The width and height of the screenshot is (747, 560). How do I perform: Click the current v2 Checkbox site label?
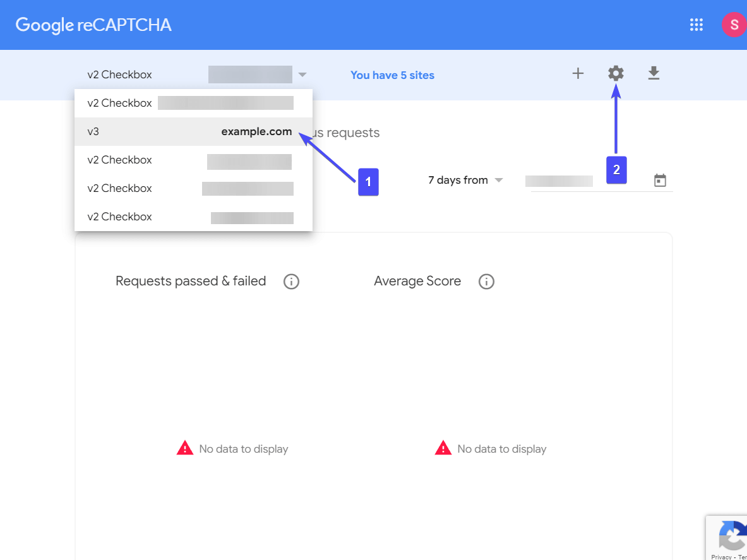pyautogui.click(x=119, y=74)
